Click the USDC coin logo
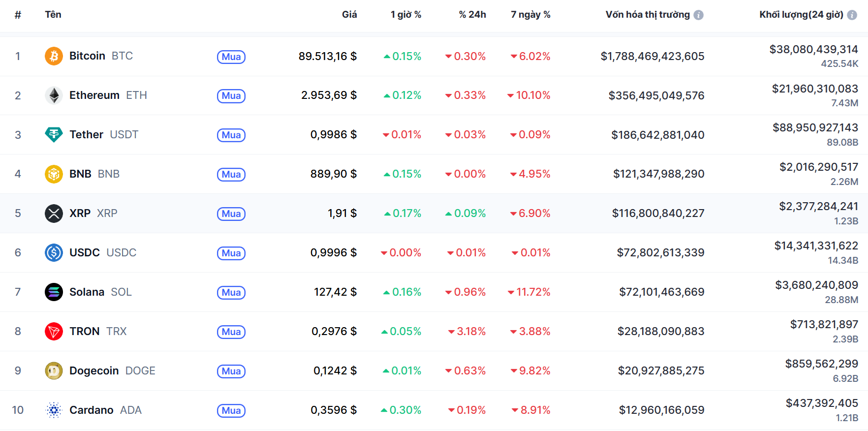This screenshot has height=431, width=868. click(x=54, y=253)
